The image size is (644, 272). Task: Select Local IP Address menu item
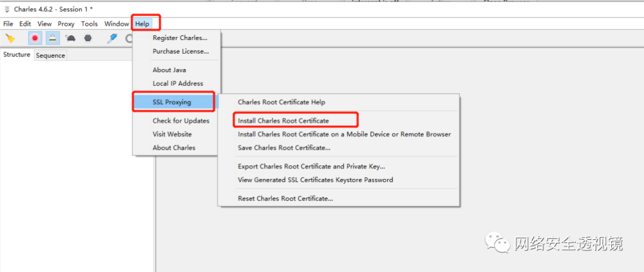click(177, 84)
